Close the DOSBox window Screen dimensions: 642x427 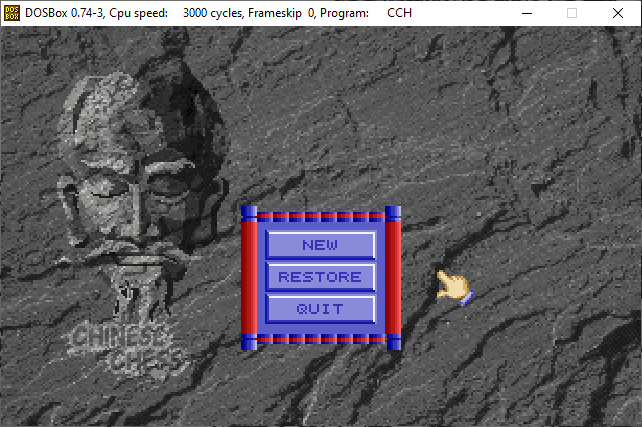pos(618,13)
